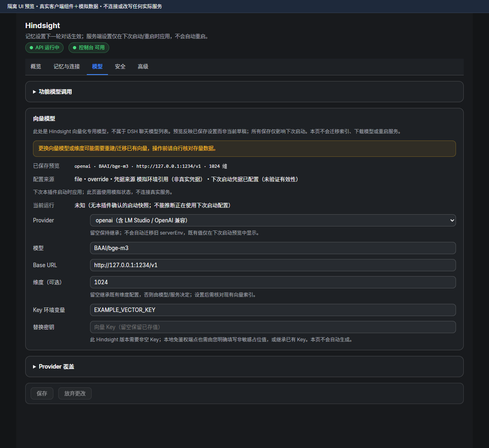Image resolution: width=489 pixels, height=448 pixels.
Task: Click the description 此处是 Hindsight 向量化专用模型
Action: (x=218, y=132)
